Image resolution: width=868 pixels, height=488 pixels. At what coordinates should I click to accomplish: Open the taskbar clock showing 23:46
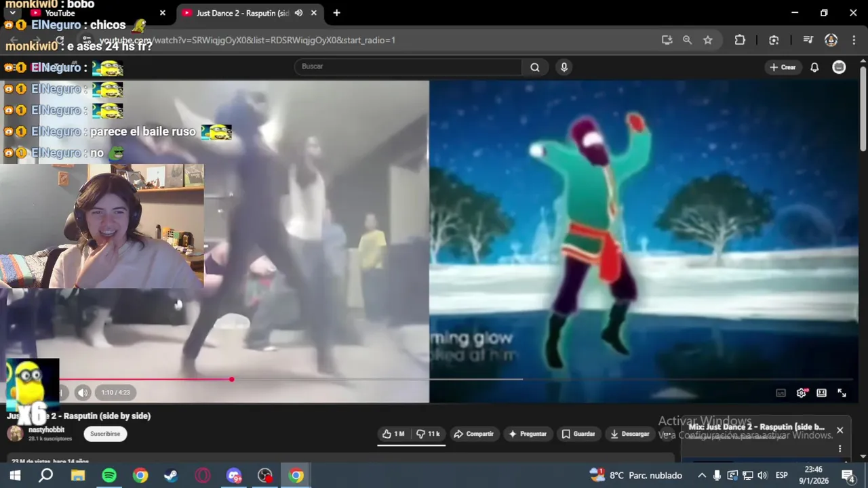(814, 475)
